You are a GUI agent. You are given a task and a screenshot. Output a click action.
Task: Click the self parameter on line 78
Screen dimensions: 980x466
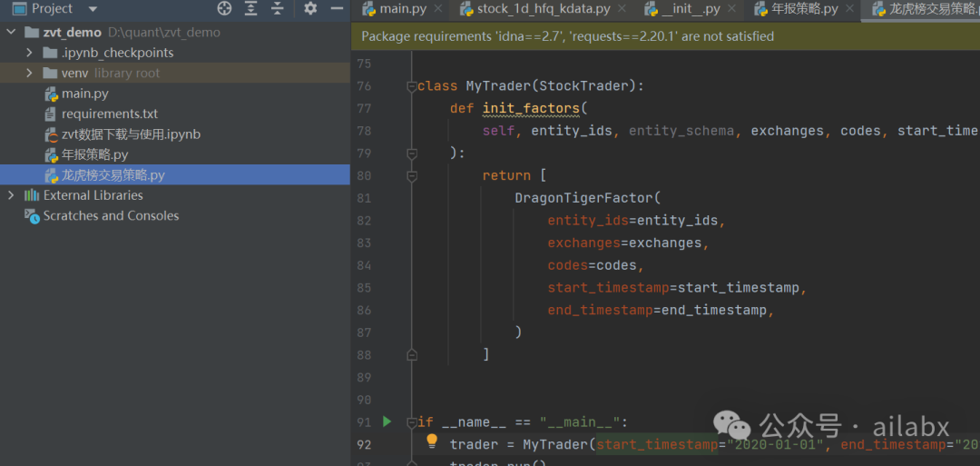[498, 131]
